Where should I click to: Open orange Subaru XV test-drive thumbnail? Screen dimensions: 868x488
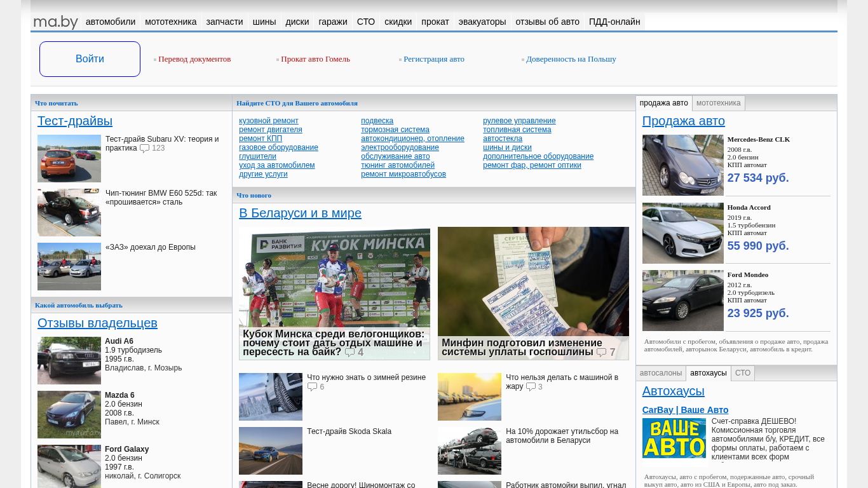coord(69,158)
